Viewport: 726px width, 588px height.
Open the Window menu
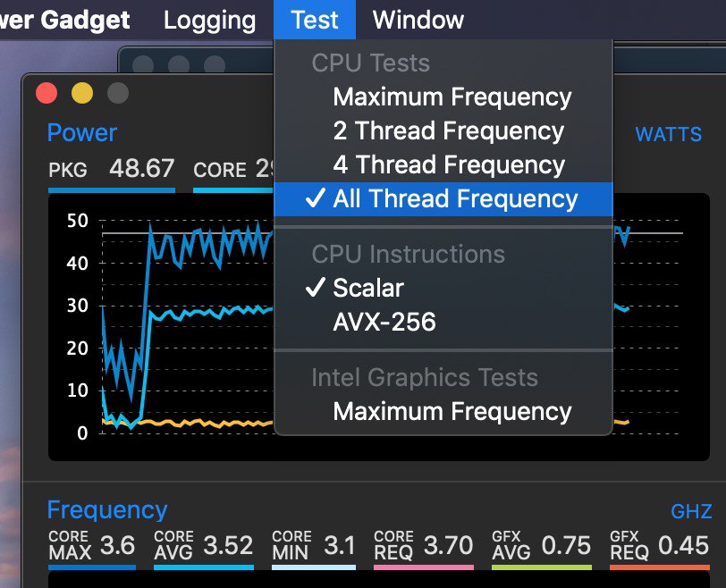[x=418, y=20]
